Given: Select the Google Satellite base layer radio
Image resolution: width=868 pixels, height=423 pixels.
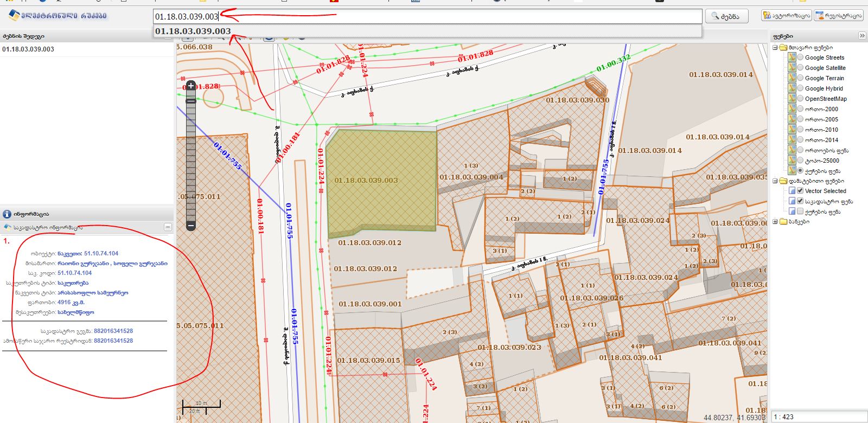Looking at the screenshot, I should (800, 68).
